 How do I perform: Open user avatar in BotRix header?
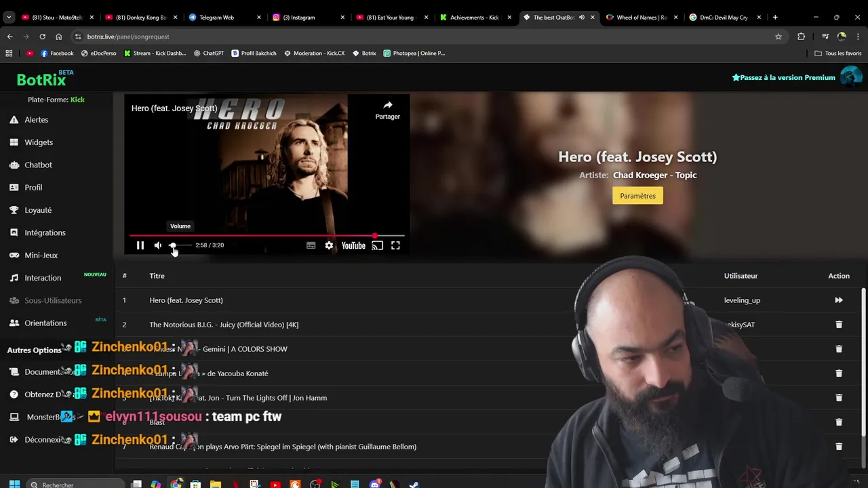[x=850, y=77]
